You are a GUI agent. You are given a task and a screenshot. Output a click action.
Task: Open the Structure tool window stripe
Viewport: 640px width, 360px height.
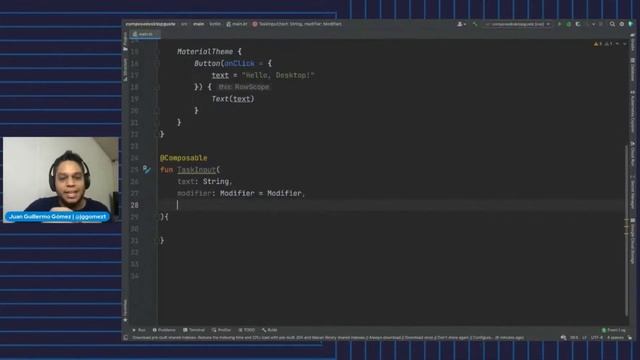tap(125, 69)
